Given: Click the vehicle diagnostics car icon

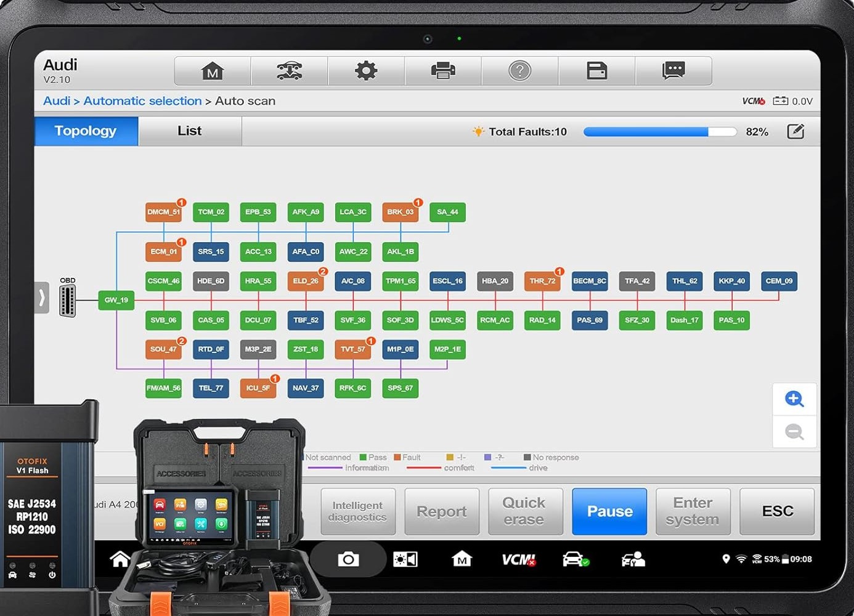Looking at the screenshot, I should (289, 71).
